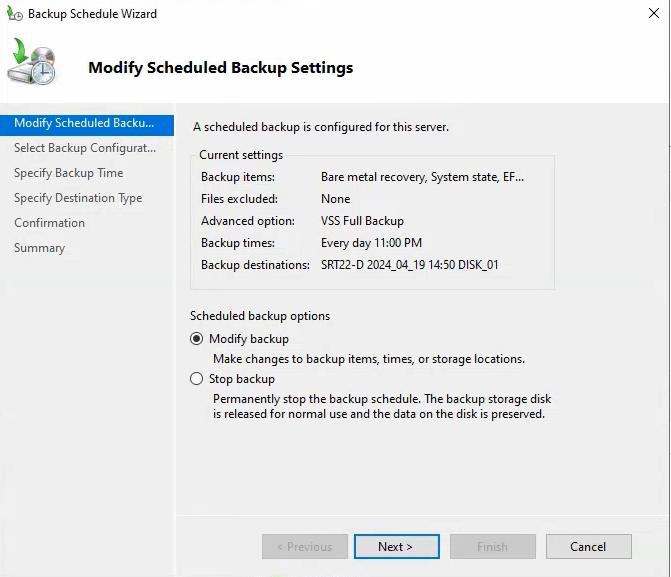
Task: Open the Specify Backup Time step
Action: tap(68, 173)
